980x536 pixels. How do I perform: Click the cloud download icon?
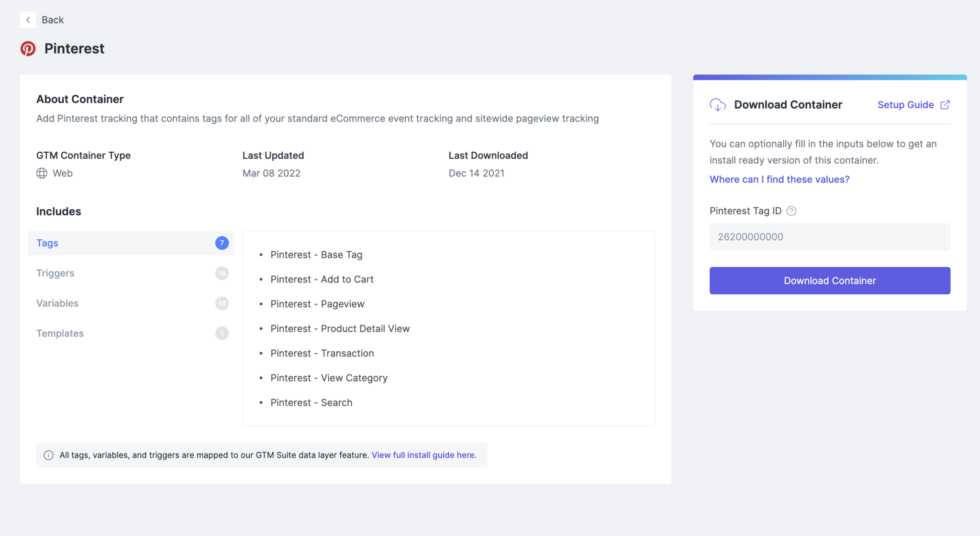(718, 105)
